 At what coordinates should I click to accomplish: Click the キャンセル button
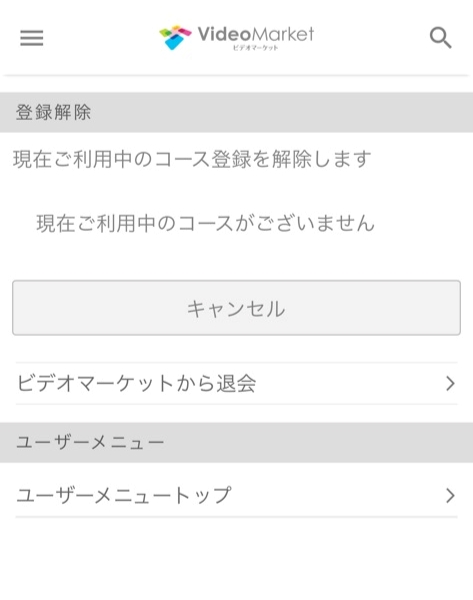click(x=236, y=308)
